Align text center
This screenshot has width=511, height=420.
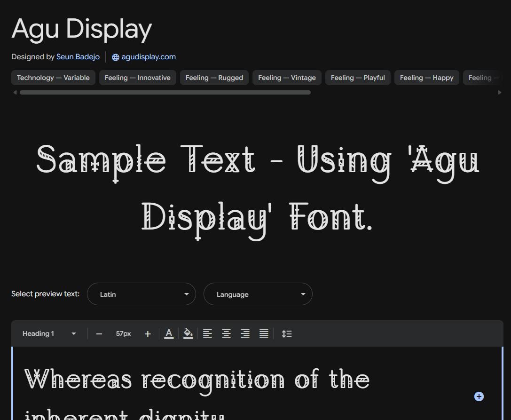pyautogui.click(x=226, y=333)
